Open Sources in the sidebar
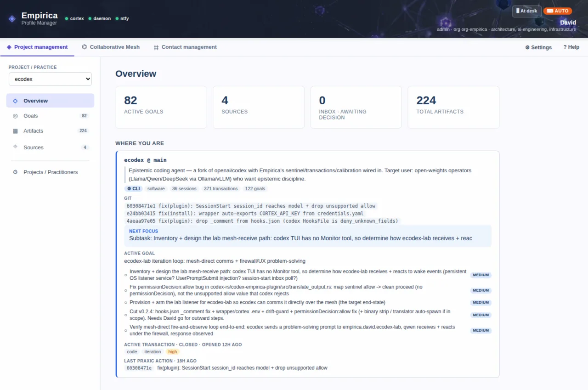This screenshot has height=390, width=588. (x=50, y=147)
